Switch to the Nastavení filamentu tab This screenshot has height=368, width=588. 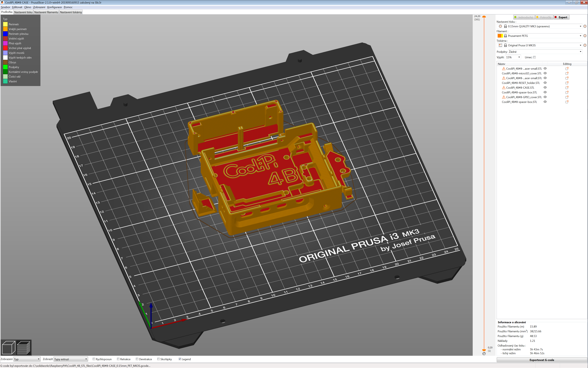point(46,12)
